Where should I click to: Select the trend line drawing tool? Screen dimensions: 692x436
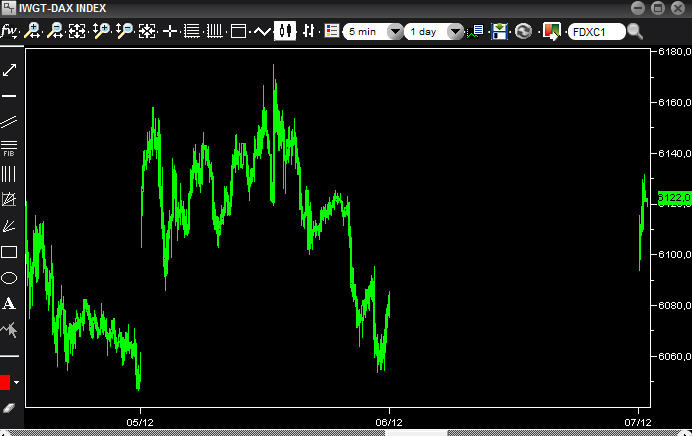pyautogui.click(x=9, y=70)
